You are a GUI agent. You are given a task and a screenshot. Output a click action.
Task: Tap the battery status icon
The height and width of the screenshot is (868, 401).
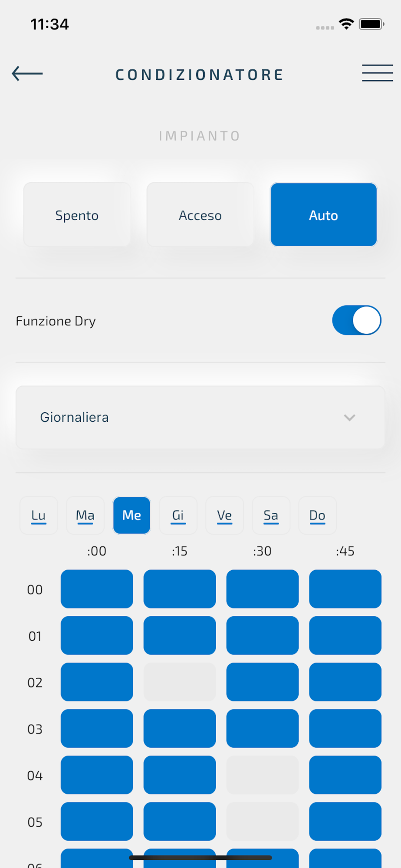pos(371,24)
